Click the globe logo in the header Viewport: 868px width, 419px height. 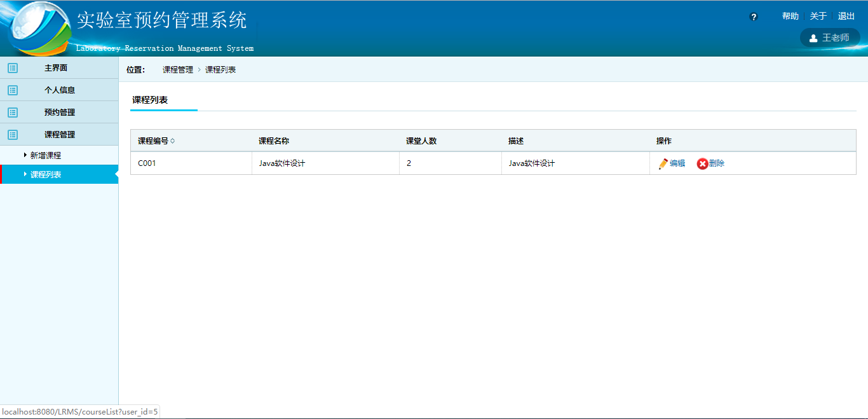pos(39,29)
